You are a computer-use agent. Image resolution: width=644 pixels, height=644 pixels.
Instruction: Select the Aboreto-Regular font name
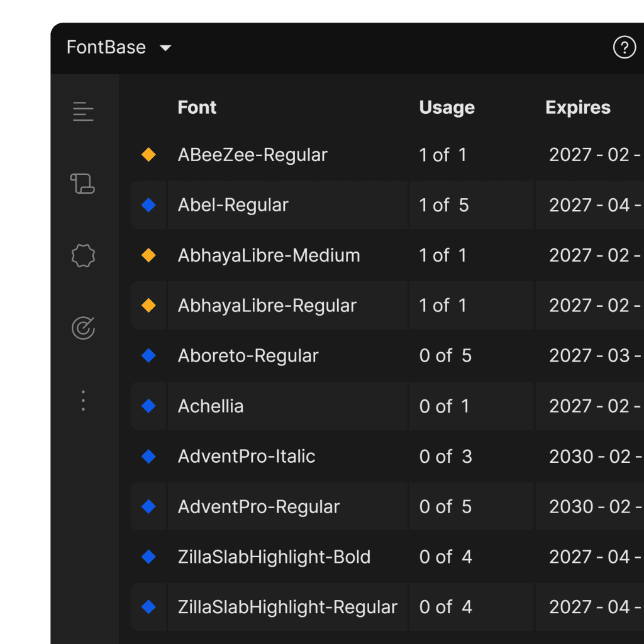[x=248, y=356]
